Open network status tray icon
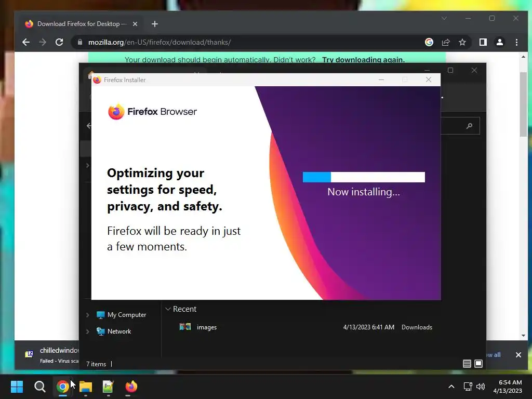This screenshot has height=399, width=532. pyautogui.click(x=468, y=387)
